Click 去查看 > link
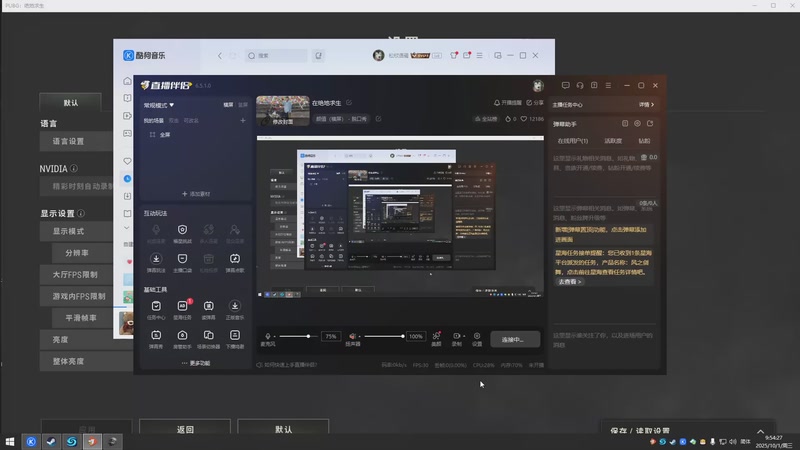Image resolution: width=800 pixels, height=450 pixels. click(569, 282)
